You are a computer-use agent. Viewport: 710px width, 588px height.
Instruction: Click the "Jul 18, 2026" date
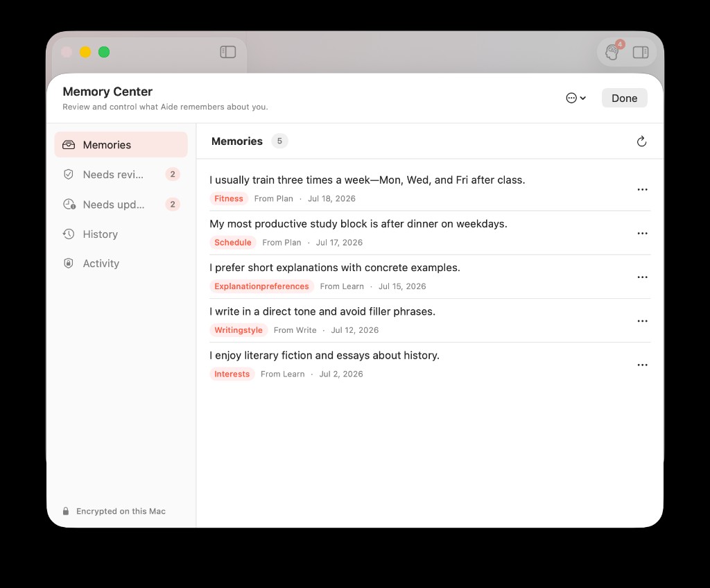331,198
